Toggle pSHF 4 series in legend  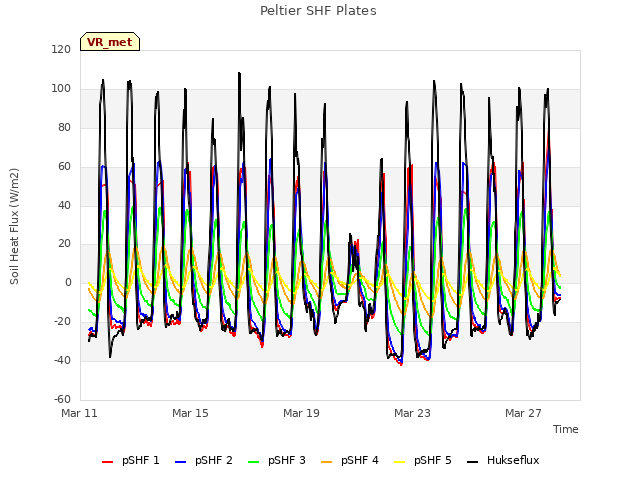(350, 460)
